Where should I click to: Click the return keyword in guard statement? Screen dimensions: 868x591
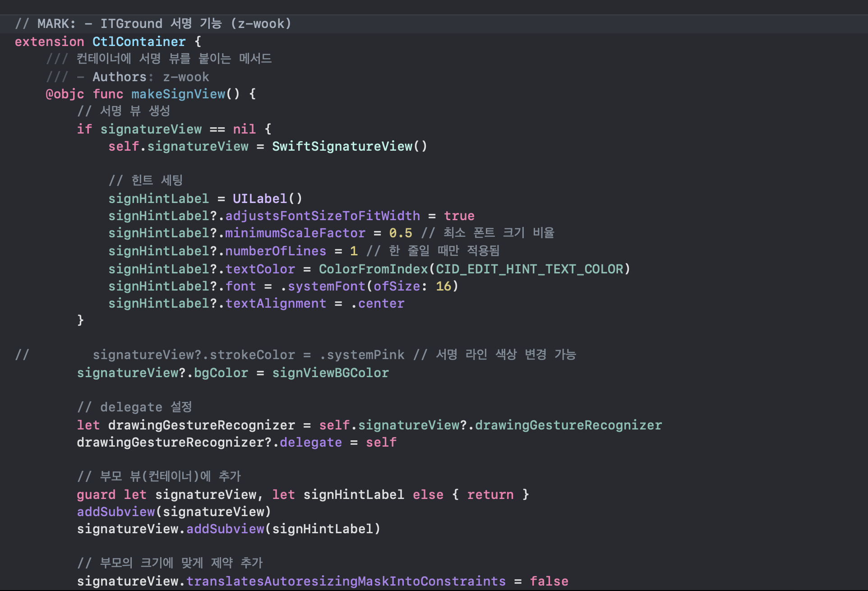point(490,494)
